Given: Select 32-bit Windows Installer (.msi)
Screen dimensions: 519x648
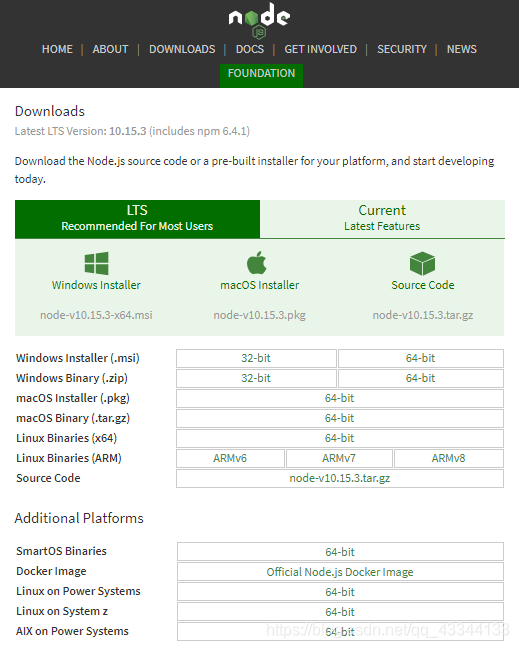Looking at the screenshot, I should (256, 358).
